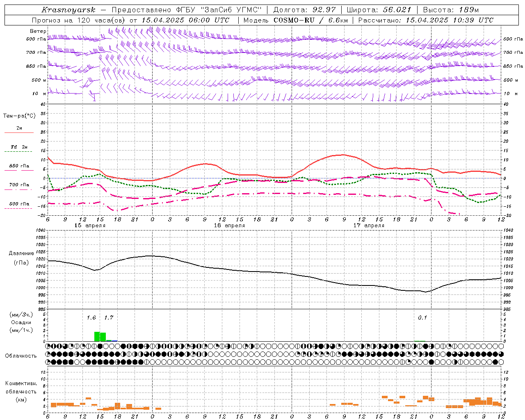This screenshot has height=420, width=525.
Task: Click the 850 гПа temperature legend entry
Action: [x=19, y=166]
